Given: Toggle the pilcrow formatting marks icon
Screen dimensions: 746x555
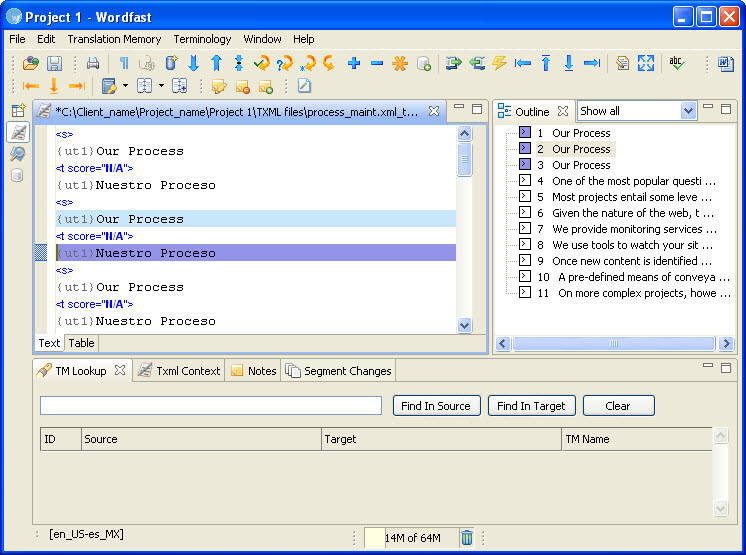Looking at the screenshot, I should coord(124,63).
